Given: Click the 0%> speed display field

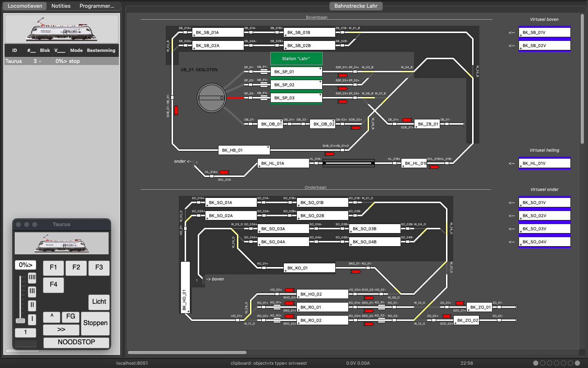Looking at the screenshot, I should [x=25, y=265].
